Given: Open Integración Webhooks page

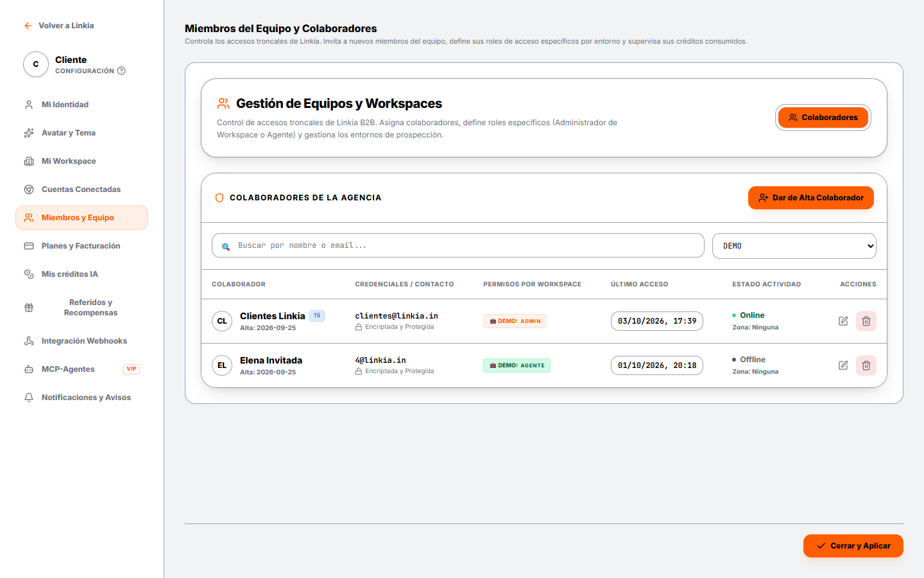Looking at the screenshot, I should [81, 341].
